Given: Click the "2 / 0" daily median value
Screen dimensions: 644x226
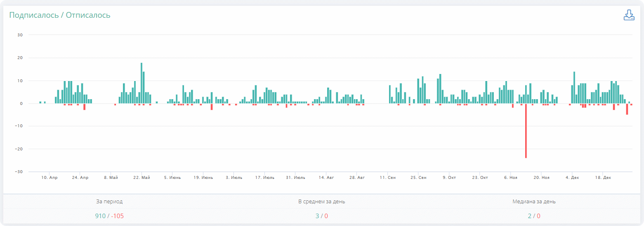Looking at the screenshot, I should tap(534, 216).
